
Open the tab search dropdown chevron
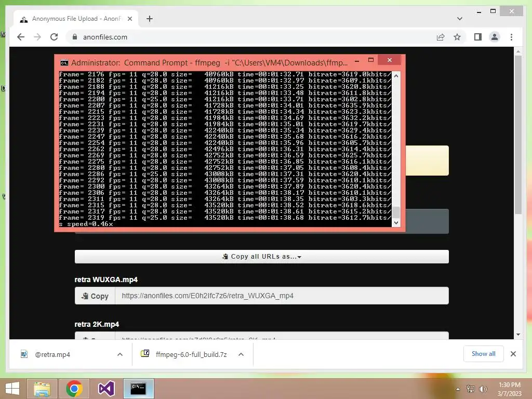[x=459, y=19]
